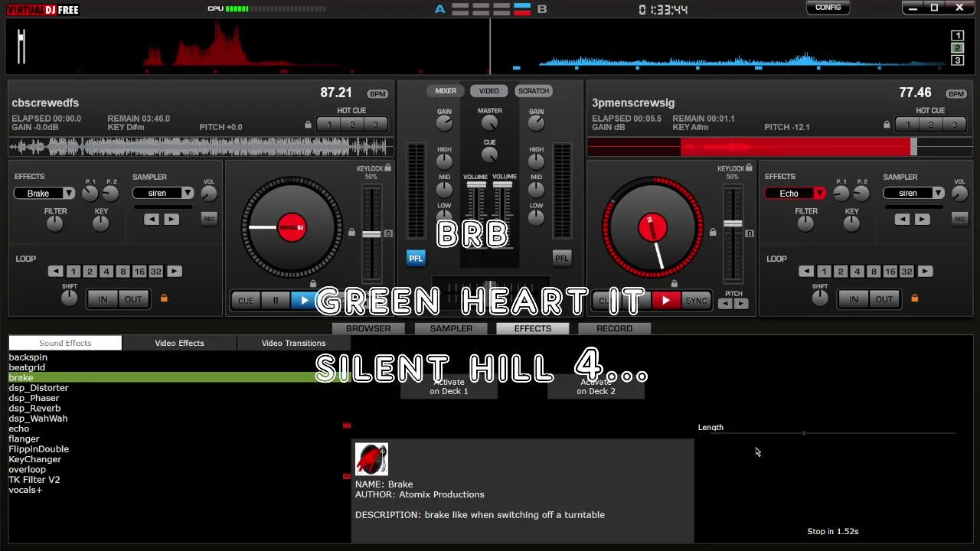
Task: Double loop length on left deck
Action: point(174,272)
